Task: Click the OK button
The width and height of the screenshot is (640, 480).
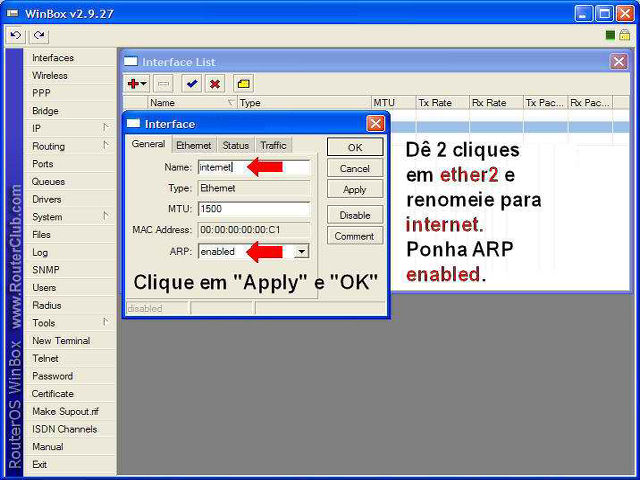Action: tap(355, 147)
